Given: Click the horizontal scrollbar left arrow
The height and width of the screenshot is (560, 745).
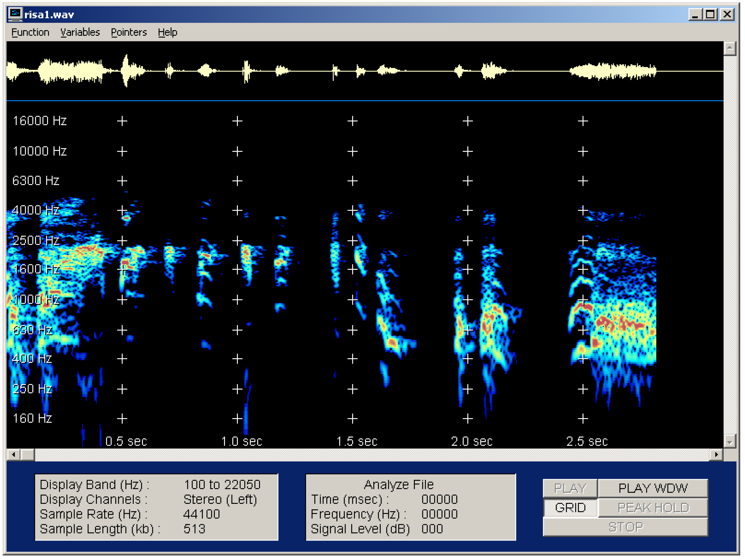Looking at the screenshot, I should [x=13, y=455].
